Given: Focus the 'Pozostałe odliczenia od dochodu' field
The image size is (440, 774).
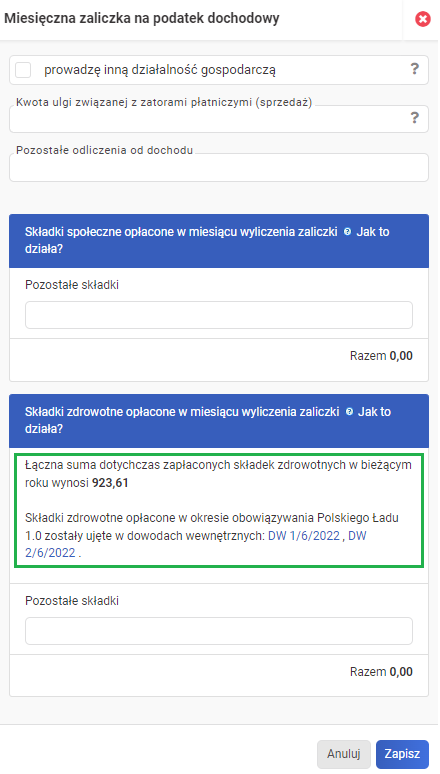Looking at the screenshot, I should 219,168.
